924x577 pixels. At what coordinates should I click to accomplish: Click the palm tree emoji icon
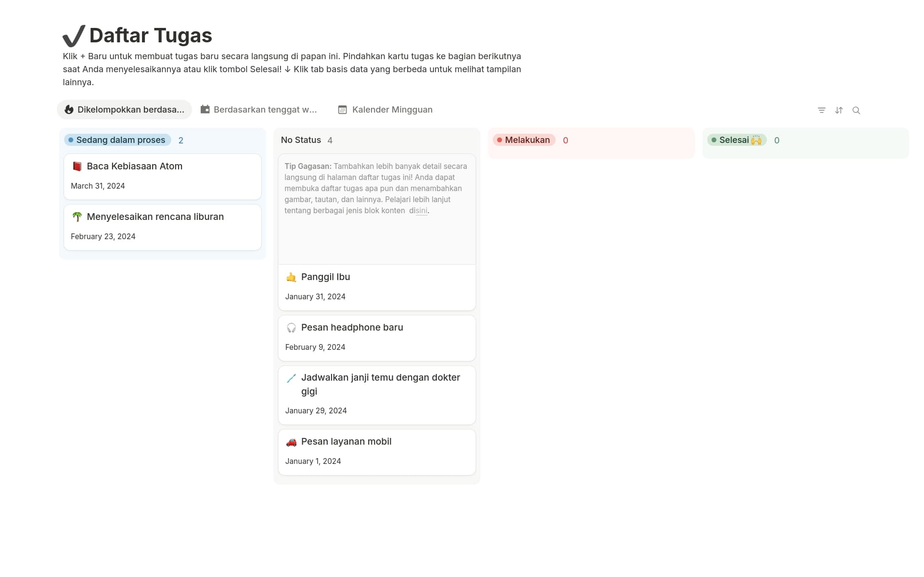77,217
